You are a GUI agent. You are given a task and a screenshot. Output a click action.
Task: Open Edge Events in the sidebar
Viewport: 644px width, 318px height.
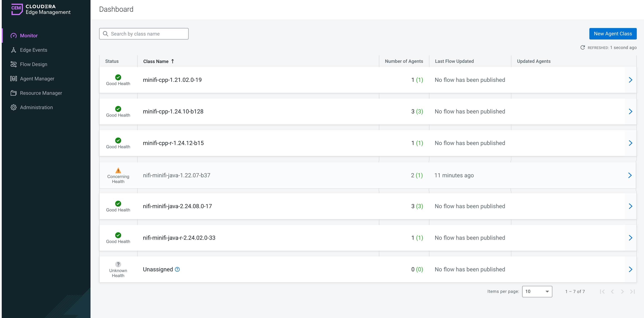[33, 50]
